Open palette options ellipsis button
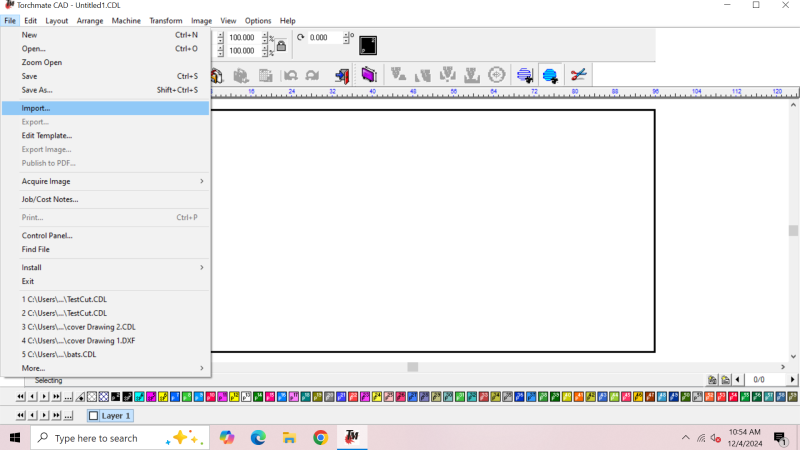 68,396
